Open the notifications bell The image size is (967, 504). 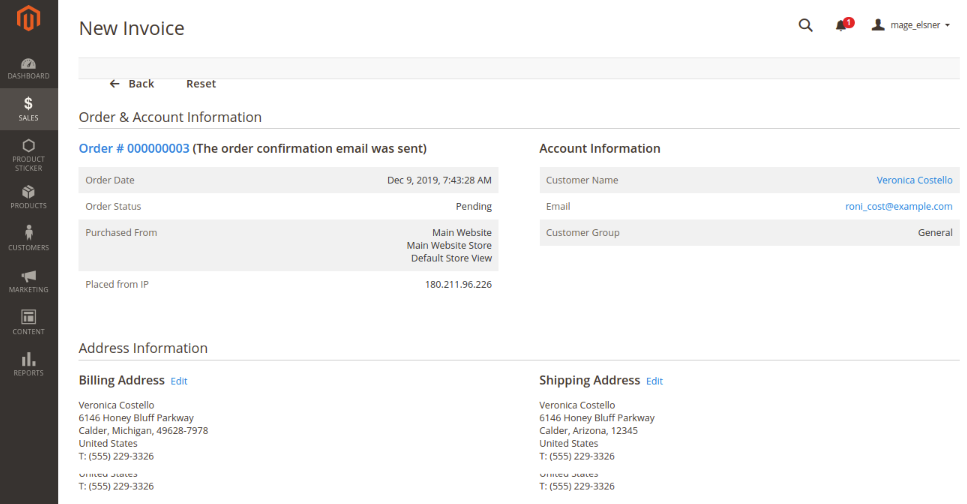(x=841, y=26)
